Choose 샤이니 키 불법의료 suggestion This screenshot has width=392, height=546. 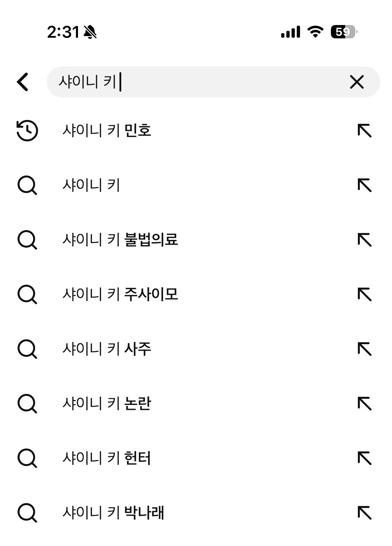(x=120, y=240)
